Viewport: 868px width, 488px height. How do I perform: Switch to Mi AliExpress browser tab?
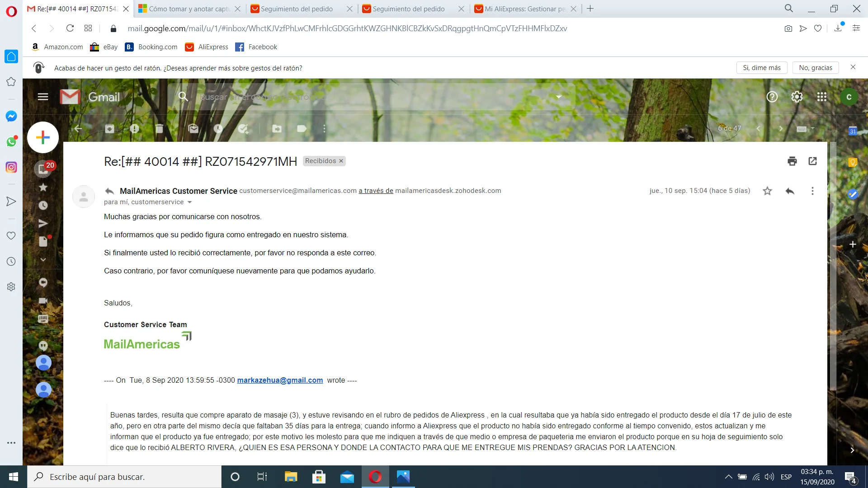524,9
